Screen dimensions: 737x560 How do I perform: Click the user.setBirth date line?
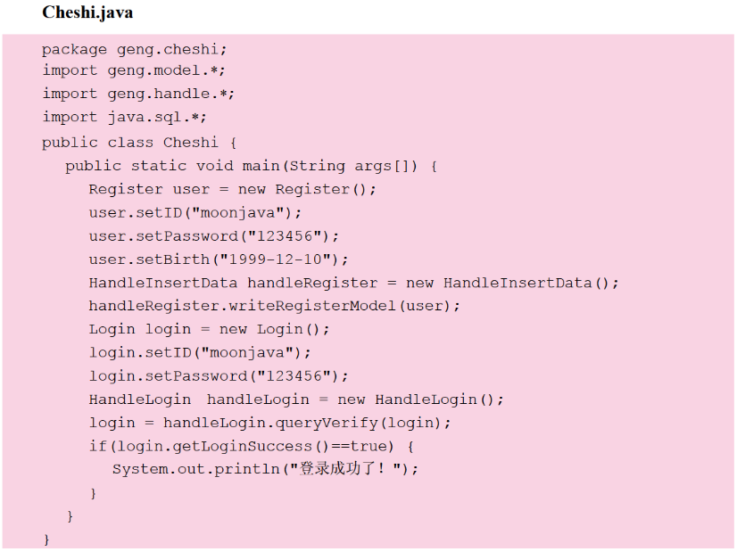pyautogui.click(x=219, y=259)
